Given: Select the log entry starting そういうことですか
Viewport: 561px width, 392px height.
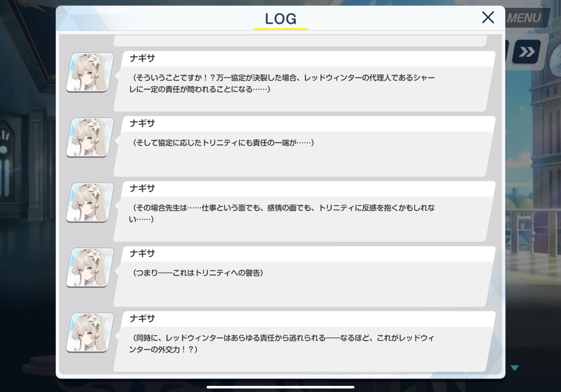Looking at the screenshot, I should click(x=304, y=81).
